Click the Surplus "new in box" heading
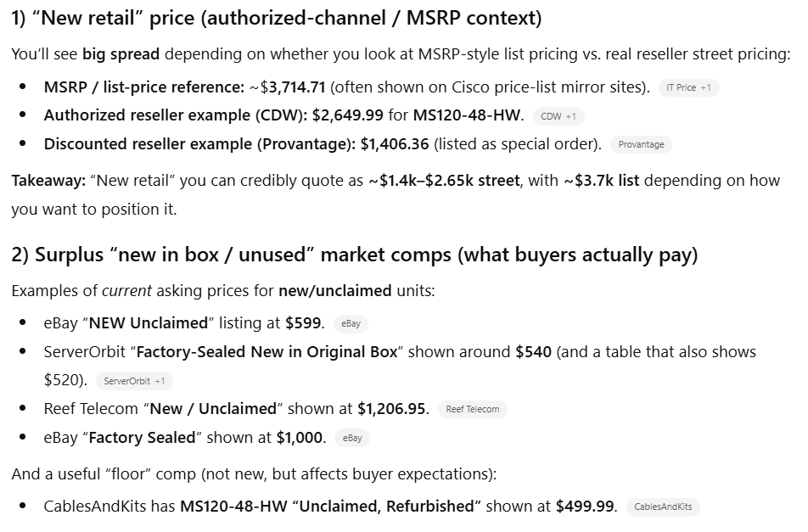 tap(354, 255)
